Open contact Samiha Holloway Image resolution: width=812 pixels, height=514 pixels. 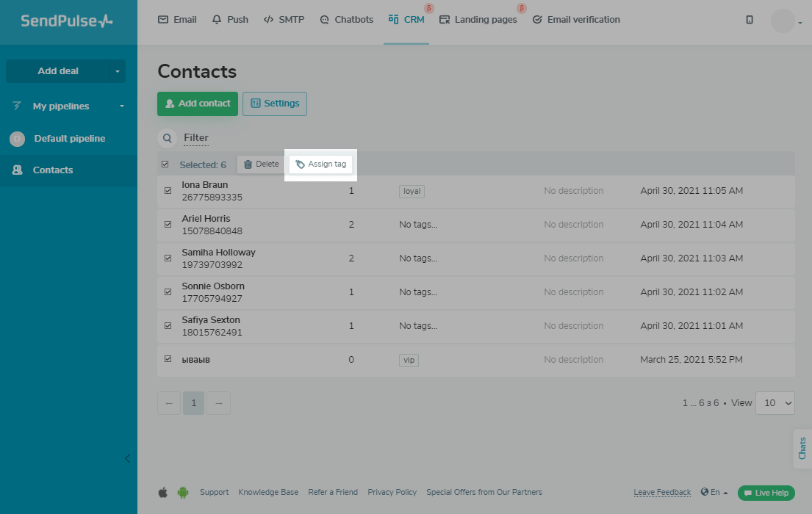[218, 252]
